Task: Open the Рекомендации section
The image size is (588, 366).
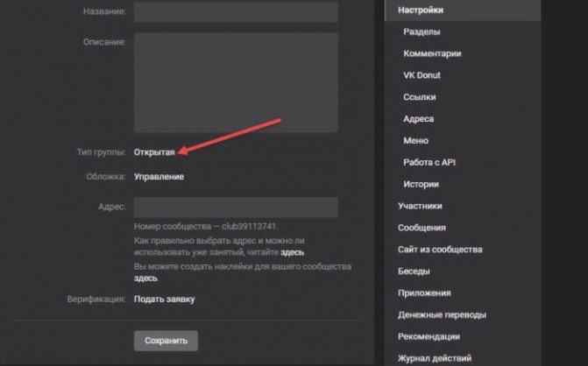Action: pyautogui.click(x=429, y=336)
